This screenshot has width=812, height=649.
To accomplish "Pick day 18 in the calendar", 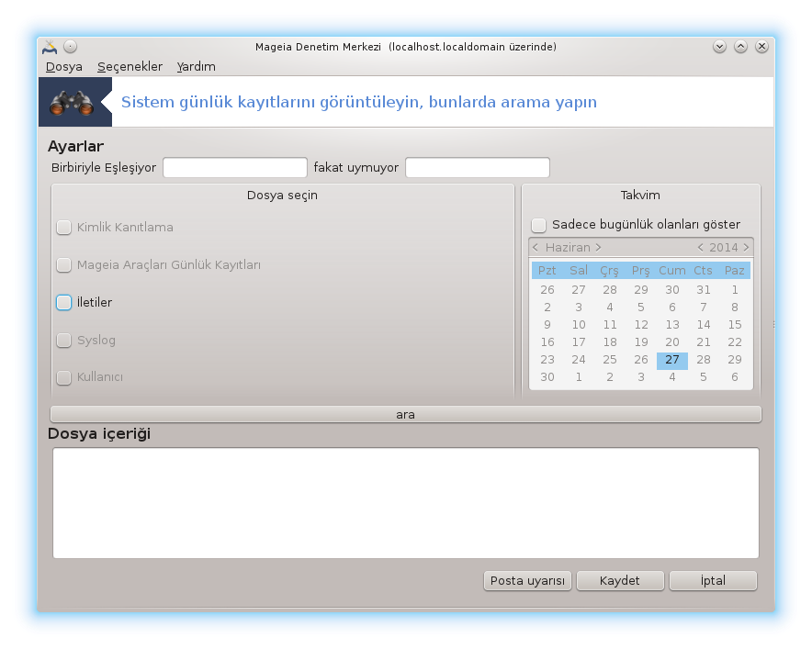I will (610, 342).
